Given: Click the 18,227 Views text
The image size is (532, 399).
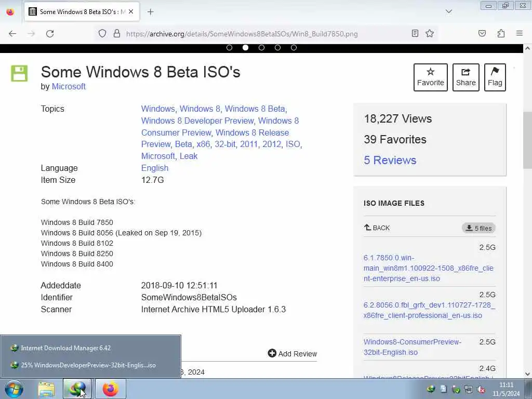Looking at the screenshot, I should [x=397, y=119].
